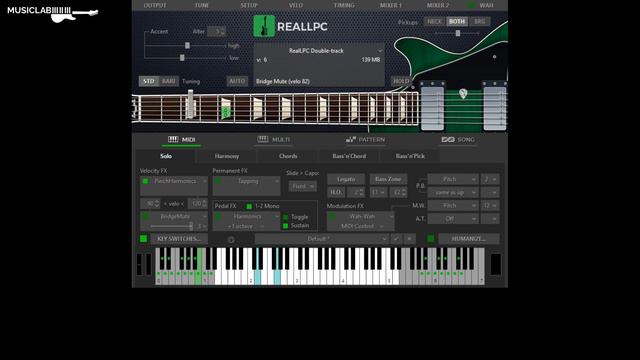The image size is (640, 360).
Task: Toggle the Tapping permanent FX
Action: pos(218,181)
